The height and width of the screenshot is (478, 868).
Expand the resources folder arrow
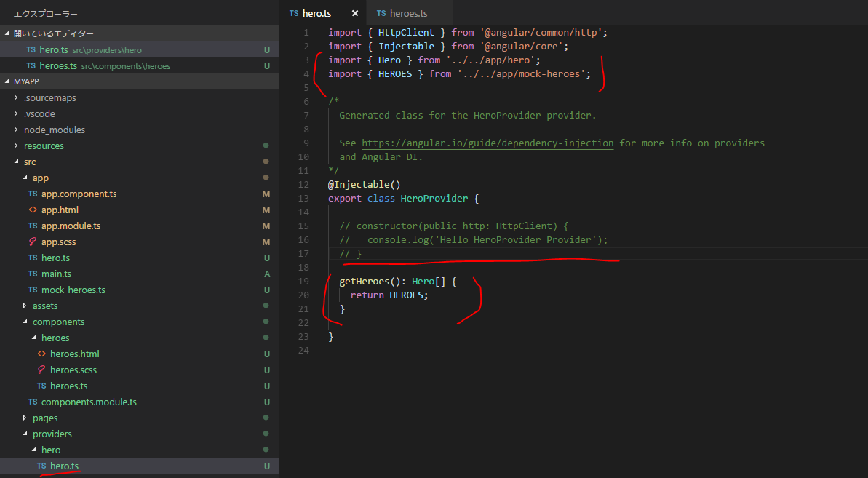[x=16, y=146]
